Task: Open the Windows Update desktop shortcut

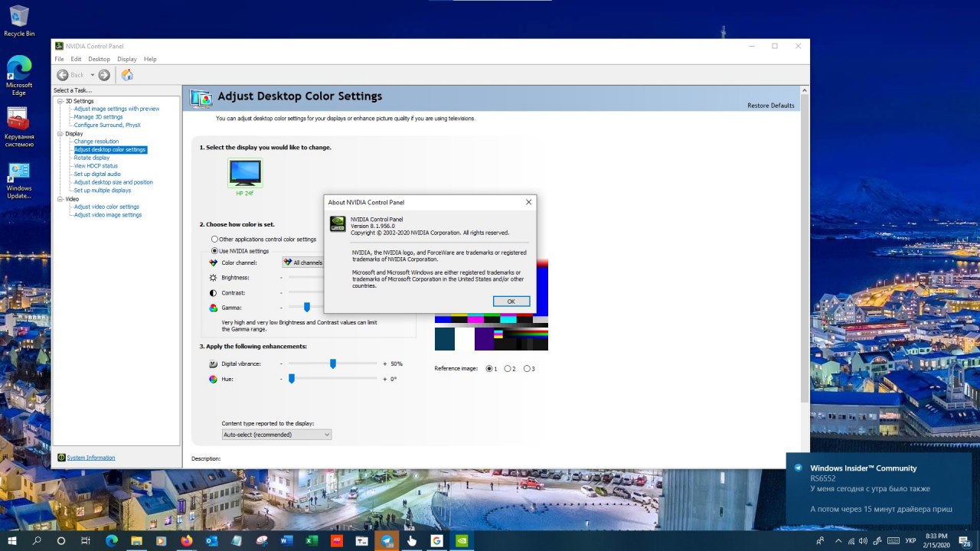Action: [19, 181]
